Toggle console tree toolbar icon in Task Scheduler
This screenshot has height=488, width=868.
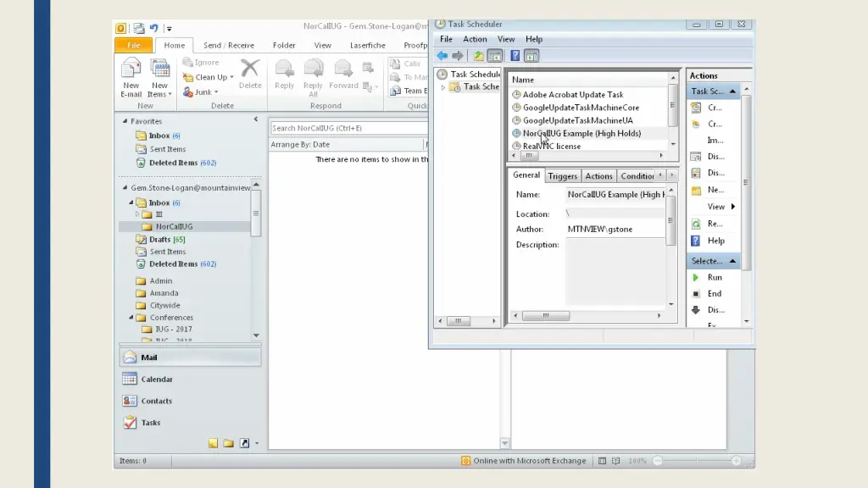(495, 56)
